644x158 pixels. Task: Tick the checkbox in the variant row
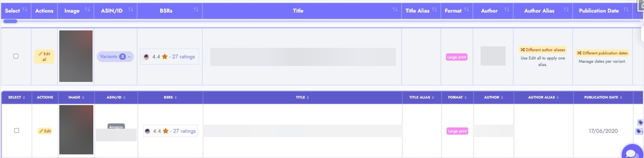(x=17, y=130)
